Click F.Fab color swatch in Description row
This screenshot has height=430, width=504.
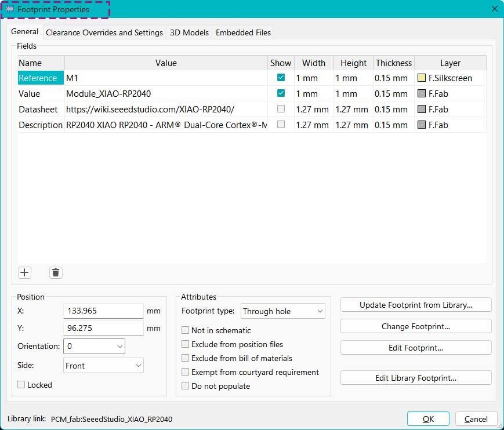tap(422, 125)
